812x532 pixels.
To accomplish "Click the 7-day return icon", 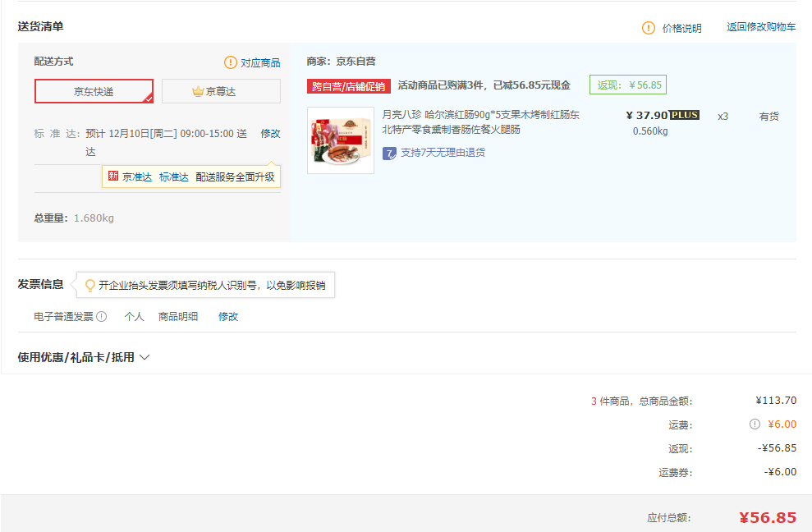I will point(389,154).
